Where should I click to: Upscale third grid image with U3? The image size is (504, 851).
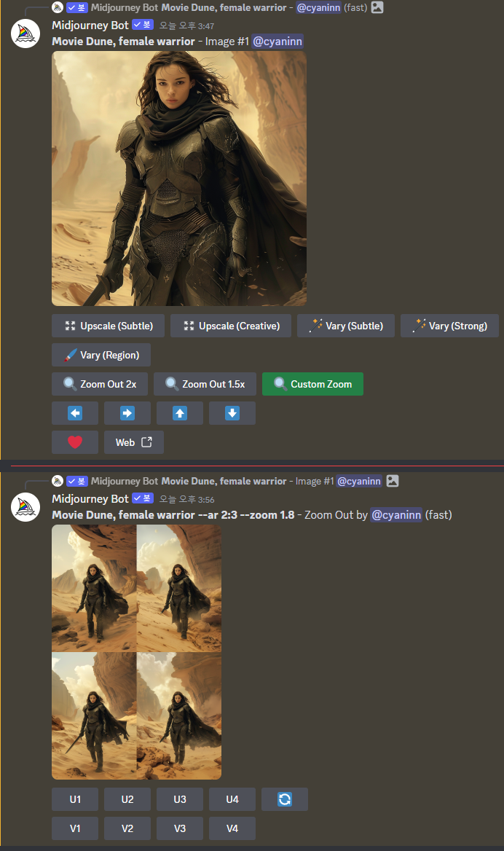(x=180, y=799)
